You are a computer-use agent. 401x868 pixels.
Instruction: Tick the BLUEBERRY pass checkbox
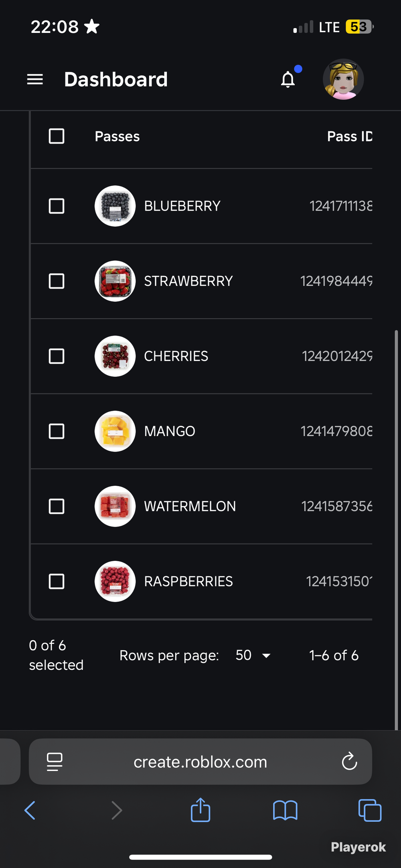[57, 206]
